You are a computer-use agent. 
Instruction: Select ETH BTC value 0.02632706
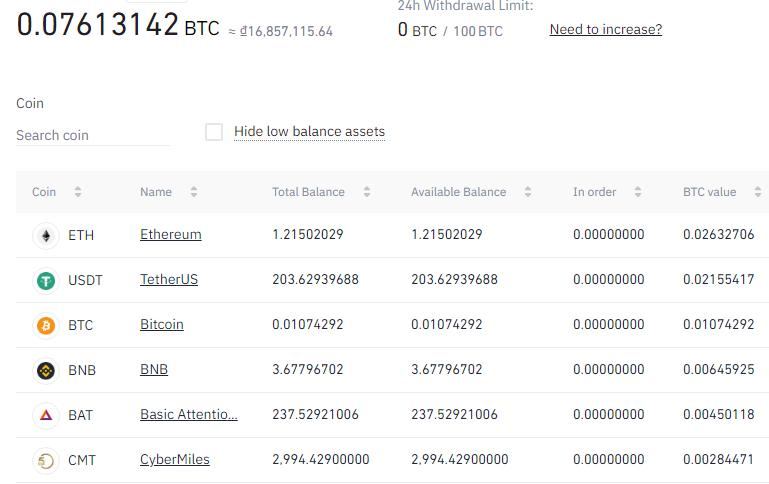[718, 234]
